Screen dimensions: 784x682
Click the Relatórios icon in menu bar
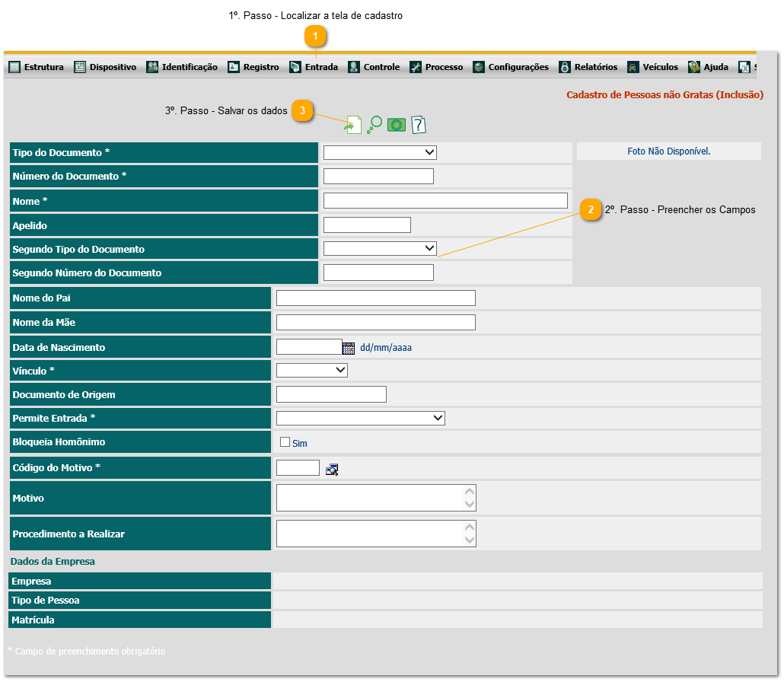coord(565,67)
